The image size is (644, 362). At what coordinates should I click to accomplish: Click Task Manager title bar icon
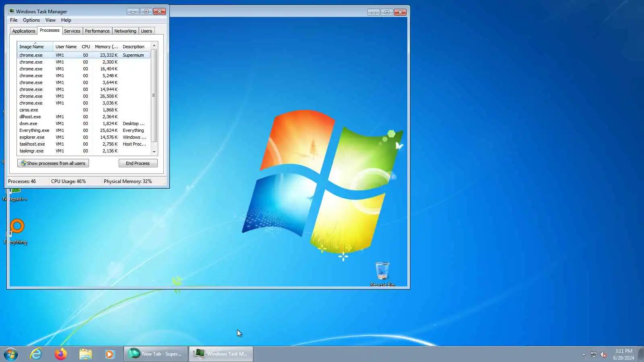coord(11,11)
